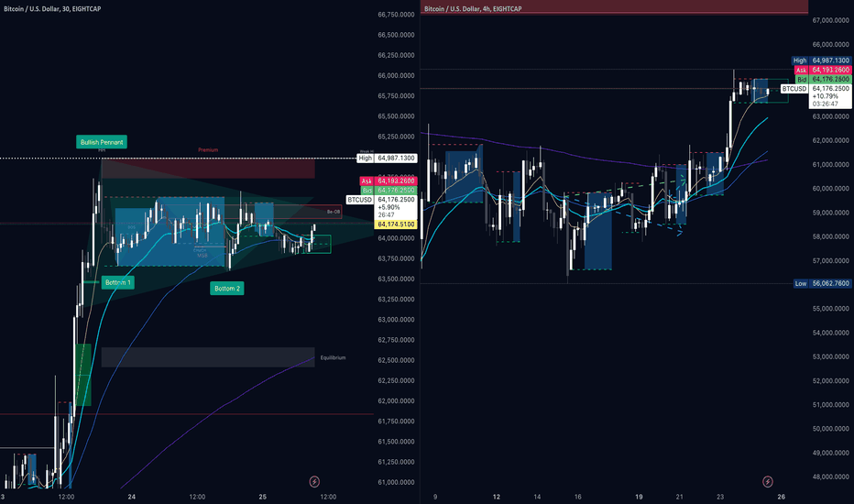Viewport: 854px width, 504px height.
Task: Click the yellow 64,174.5100 price label
Action: (x=396, y=225)
